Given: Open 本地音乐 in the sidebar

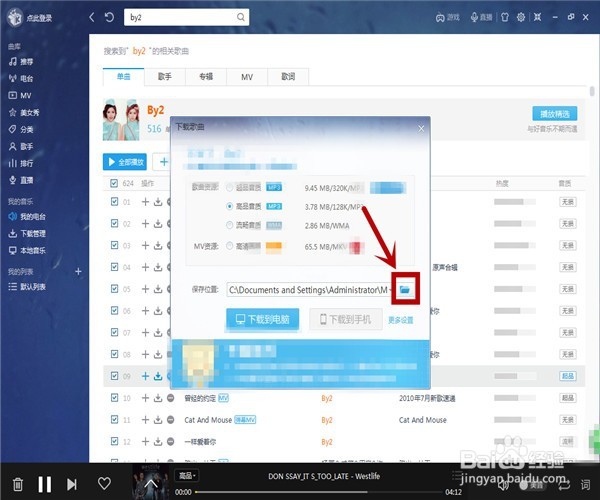Looking at the screenshot, I should coord(27,250).
